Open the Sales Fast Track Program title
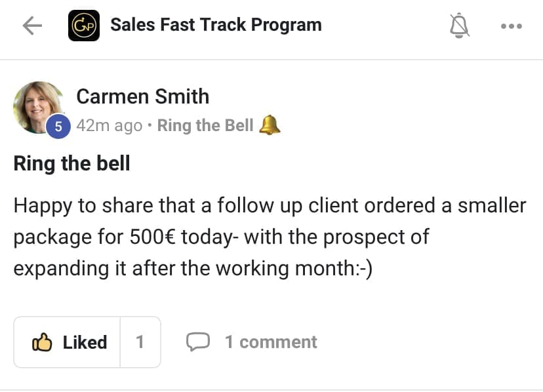 (216, 26)
